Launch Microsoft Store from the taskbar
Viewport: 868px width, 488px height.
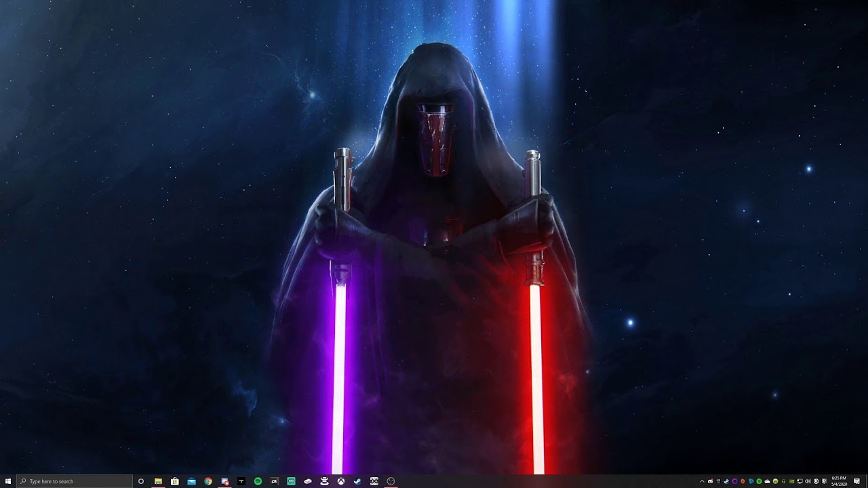(175, 481)
